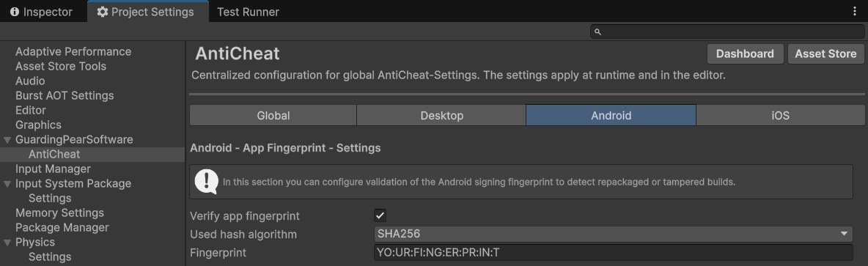Select the Desktop platform tab
Viewport: 868px width, 266px height.
(x=442, y=115)
